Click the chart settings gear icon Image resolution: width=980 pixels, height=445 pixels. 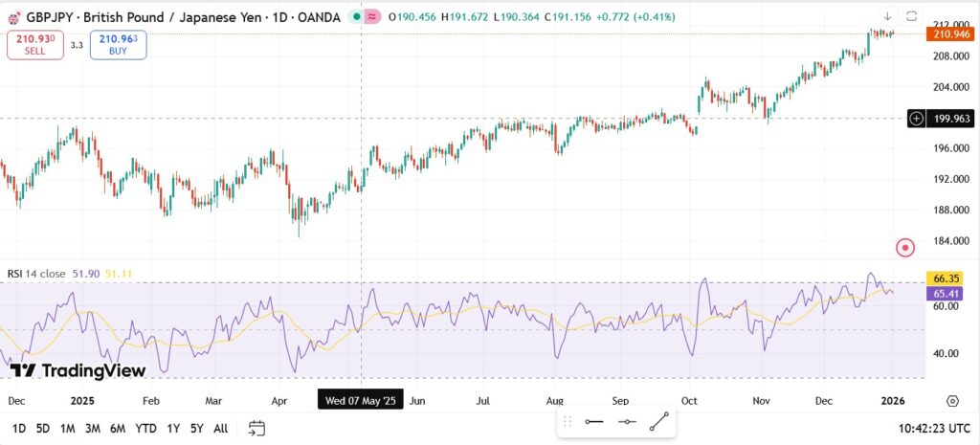click(x=952, y=401)
